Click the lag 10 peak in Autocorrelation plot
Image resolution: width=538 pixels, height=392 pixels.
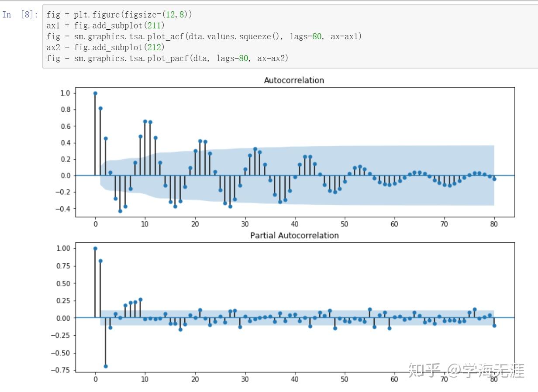coord(145,121)
